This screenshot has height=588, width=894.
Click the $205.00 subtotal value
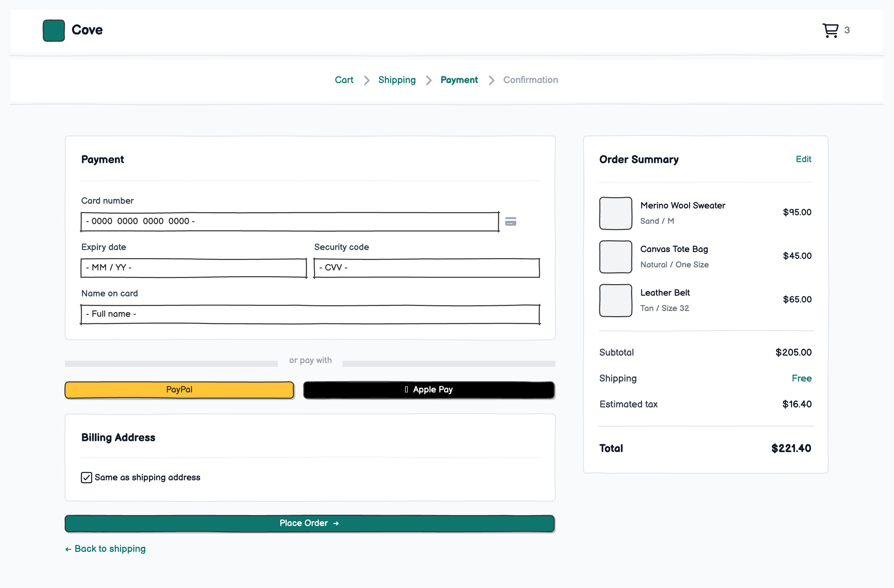[793, 352]
